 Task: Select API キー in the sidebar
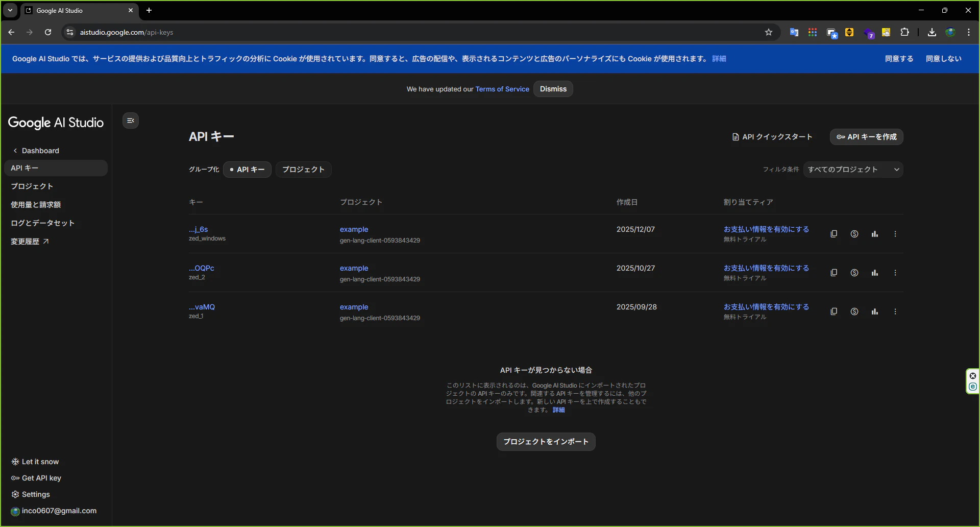[56, 168]
